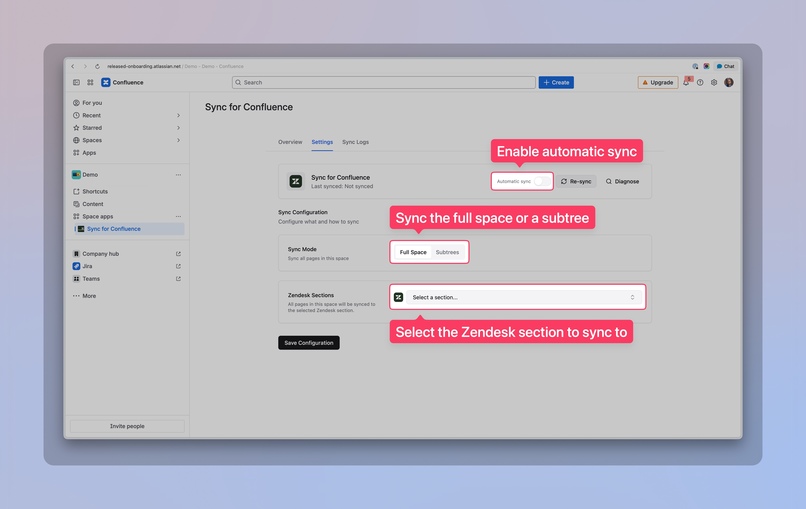Click the browser extension icon left of Chat

click(x=706, y=66)
